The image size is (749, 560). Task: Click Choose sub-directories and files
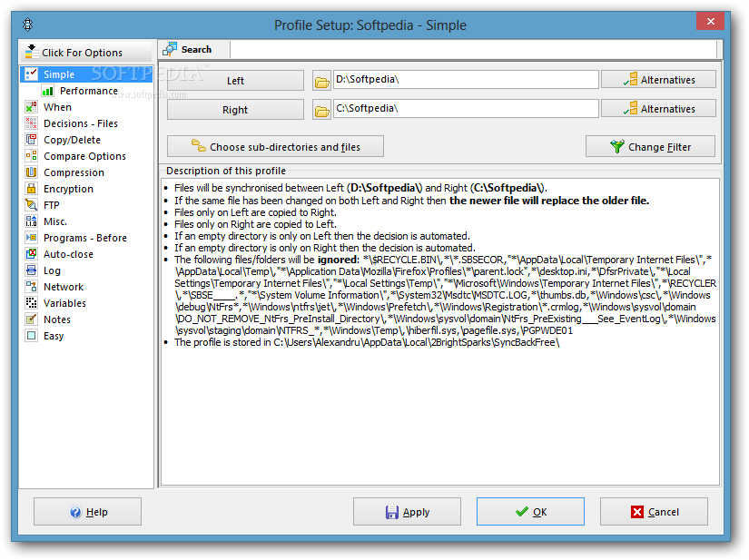[x=275, y=146]
